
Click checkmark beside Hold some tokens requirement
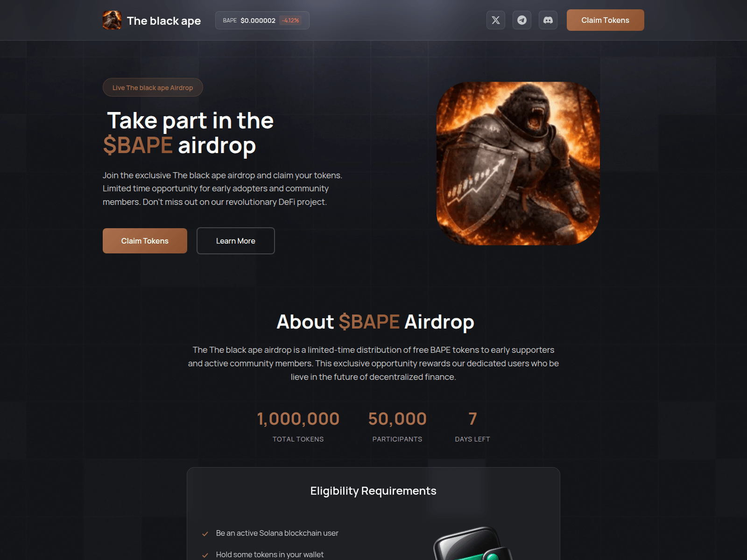tap(205, 555)
